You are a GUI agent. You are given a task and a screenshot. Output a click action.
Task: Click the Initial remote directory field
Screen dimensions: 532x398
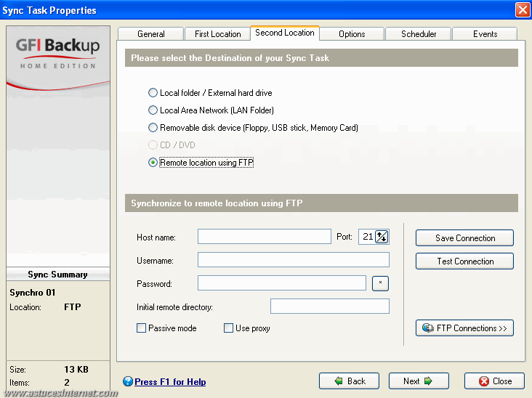click(x=330, y=306)
